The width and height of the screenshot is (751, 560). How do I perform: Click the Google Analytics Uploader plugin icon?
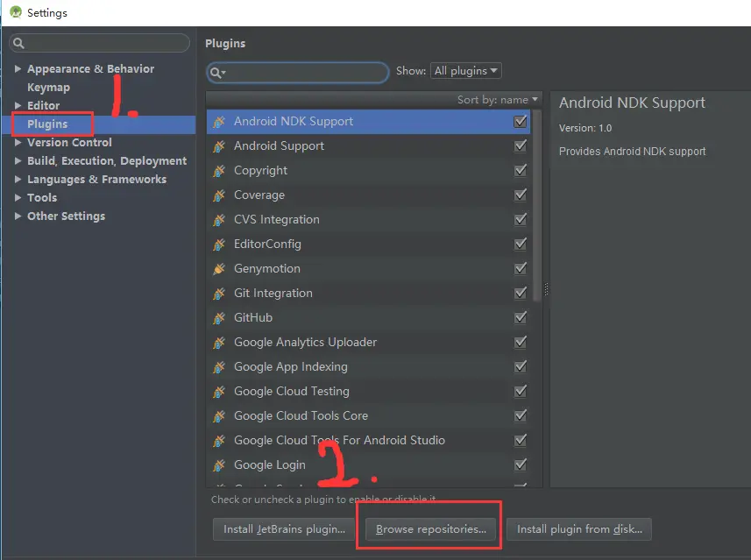[219, 343]
